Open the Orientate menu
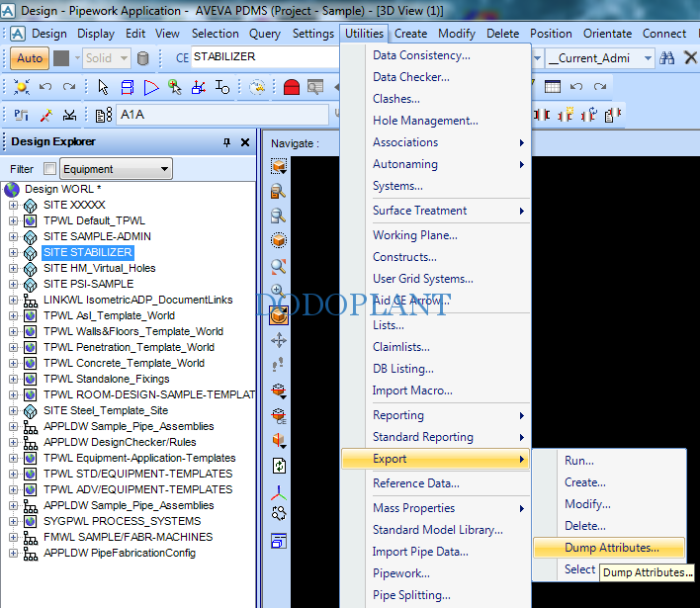 coord(607,34)
